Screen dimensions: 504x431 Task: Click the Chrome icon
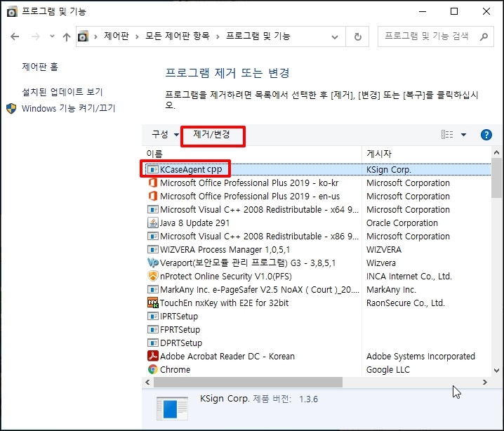pyautogui.click(x=153, y=370)
